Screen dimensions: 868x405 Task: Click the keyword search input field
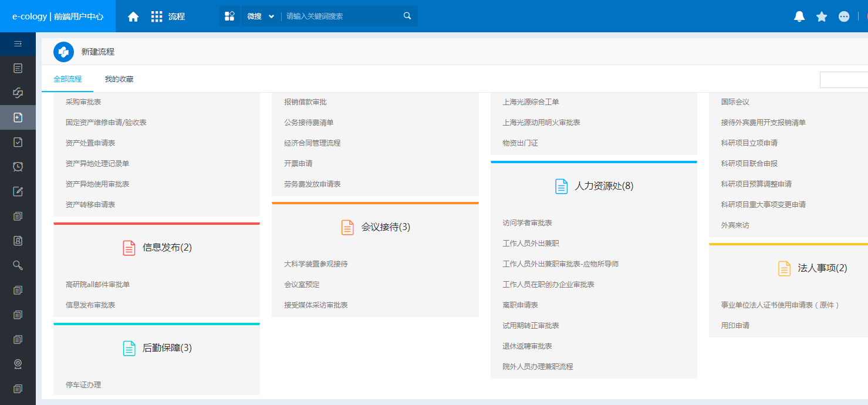[340, 16]
